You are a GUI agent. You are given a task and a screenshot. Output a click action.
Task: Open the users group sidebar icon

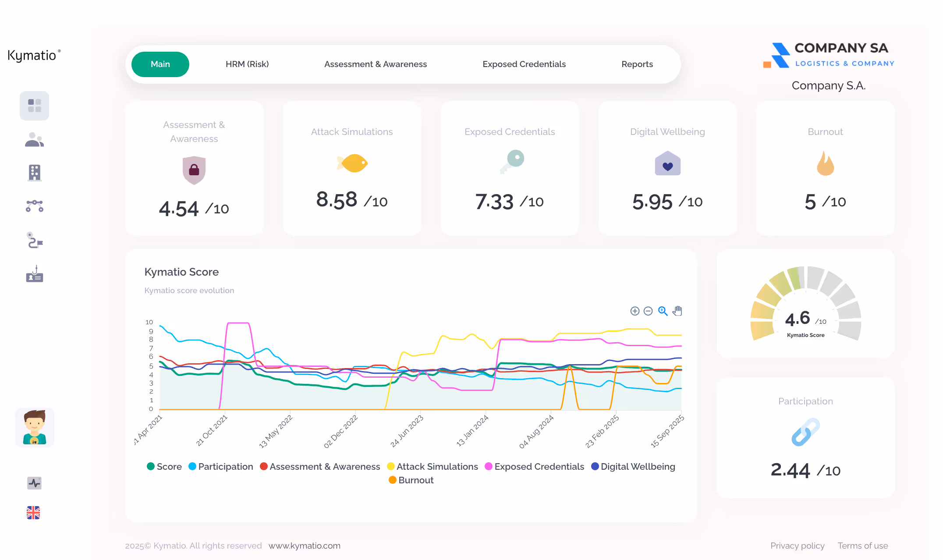coord(34,139)
